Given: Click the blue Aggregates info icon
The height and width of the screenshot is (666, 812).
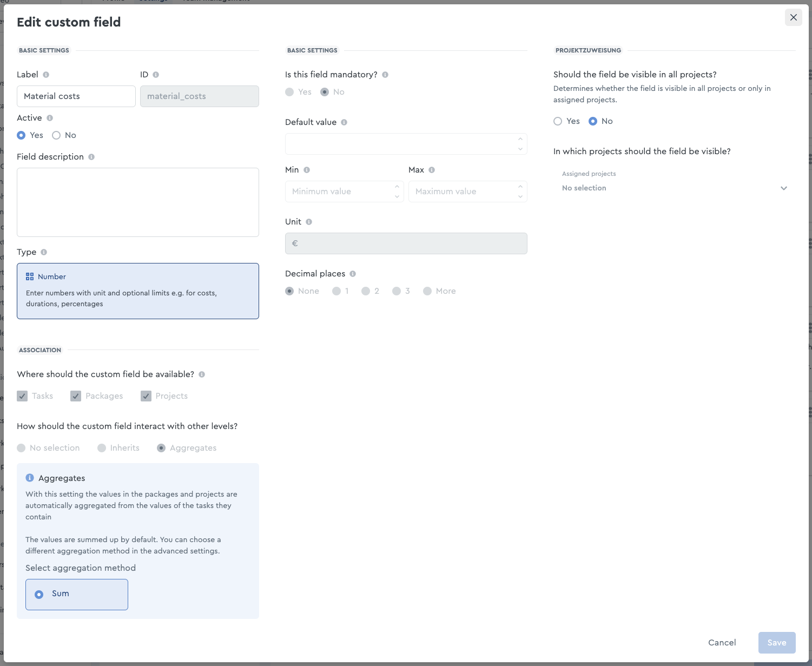Looking at the screenshot, I should (30, 478).
